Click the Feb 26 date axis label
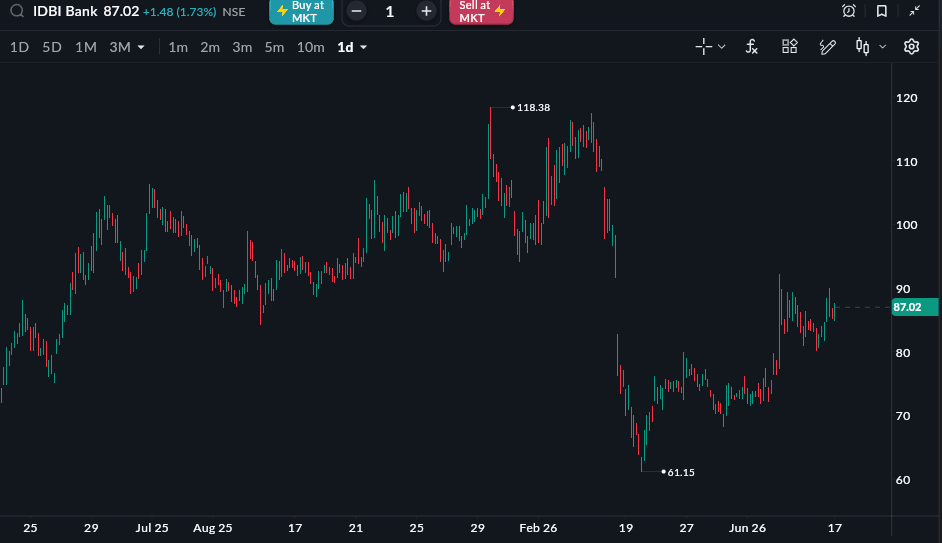This screenshot has width=942, height=543. pyautogui.click(x=538, y=528)
